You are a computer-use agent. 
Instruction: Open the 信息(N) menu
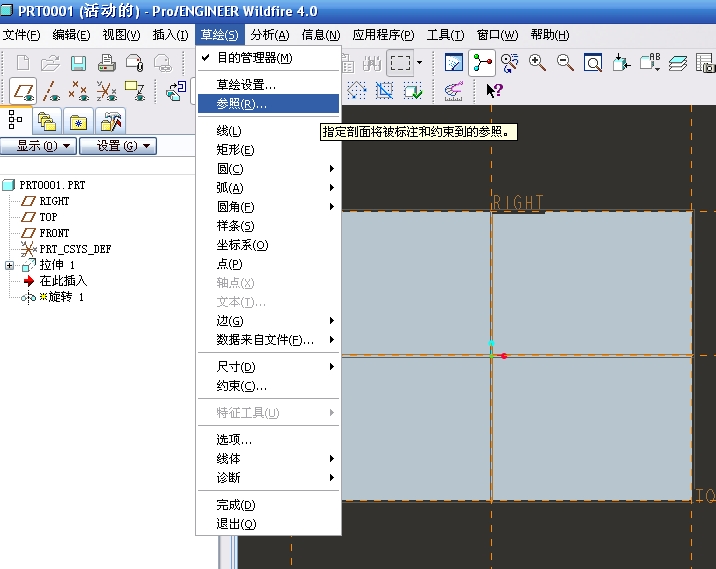[x=321, y=35]
